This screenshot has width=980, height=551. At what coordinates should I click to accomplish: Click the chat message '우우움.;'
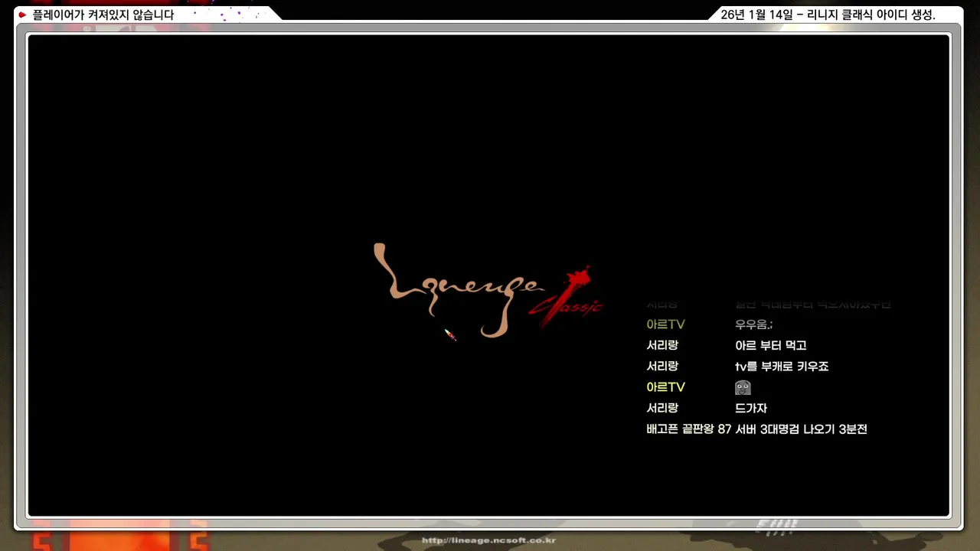(x=754, y=324)
